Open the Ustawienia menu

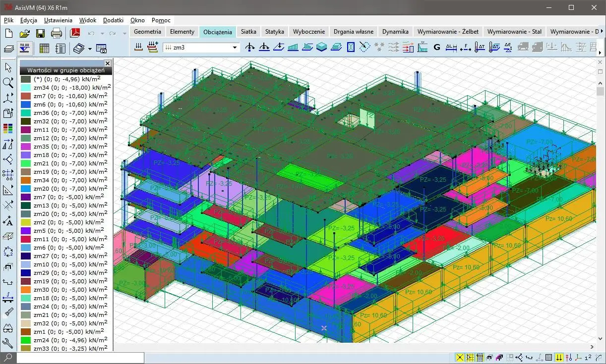[x=58, y=20]
